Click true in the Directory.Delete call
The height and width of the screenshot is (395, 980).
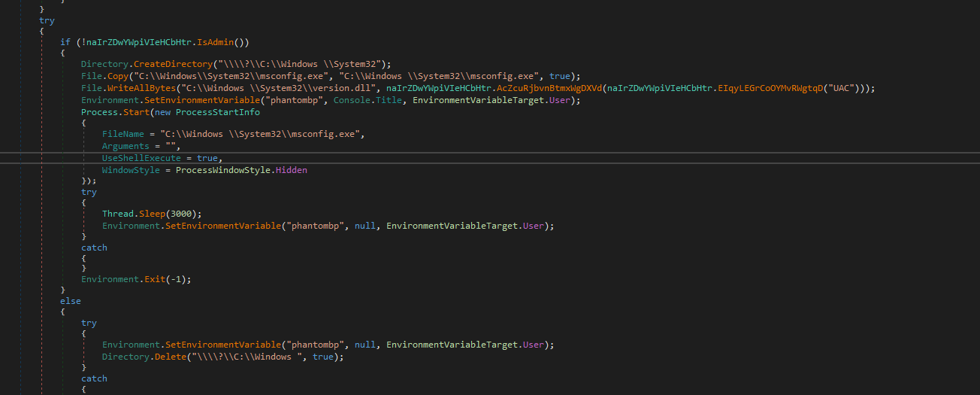[323, 357]
